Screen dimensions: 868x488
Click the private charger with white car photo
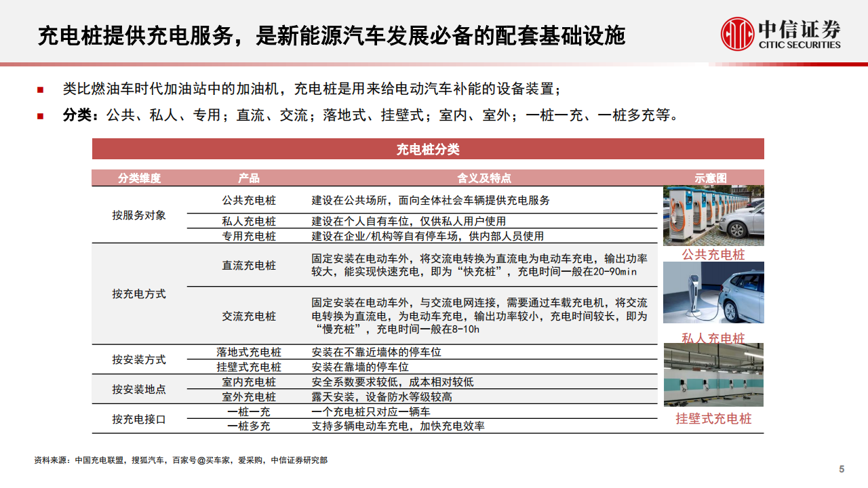pos(713,293)
